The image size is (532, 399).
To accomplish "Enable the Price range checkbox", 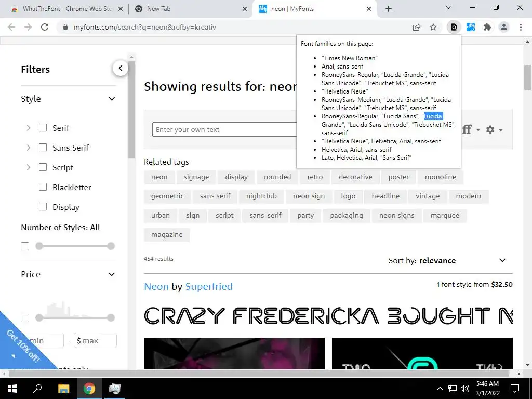I will coord(25,318).
